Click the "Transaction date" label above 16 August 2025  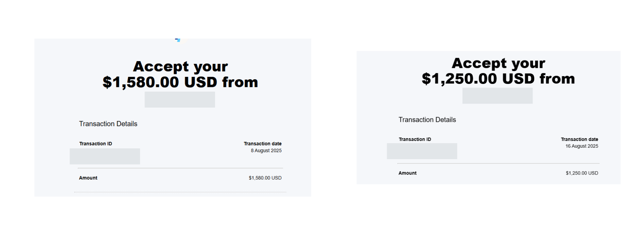point(579,139)
